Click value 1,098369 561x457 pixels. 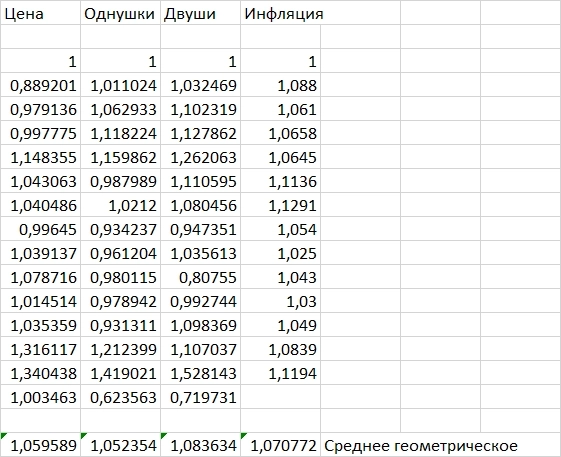[203, 325]
